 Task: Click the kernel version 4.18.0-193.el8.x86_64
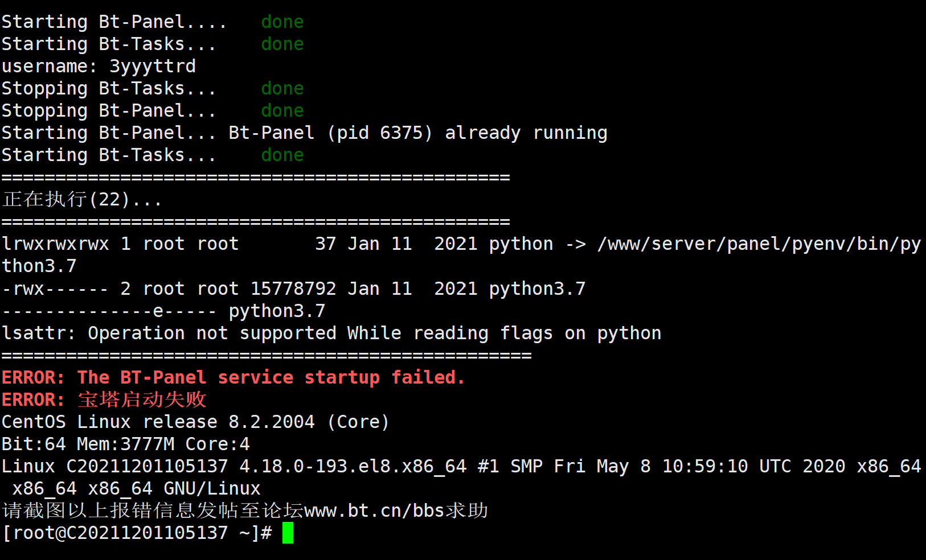(x=353, y=466)
